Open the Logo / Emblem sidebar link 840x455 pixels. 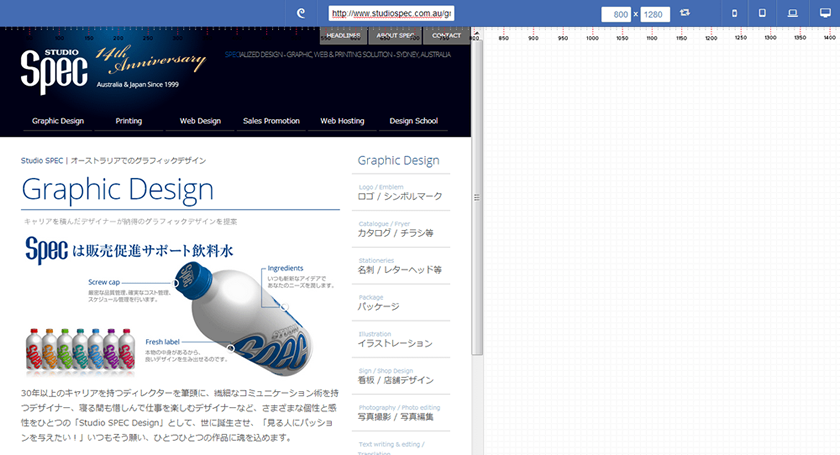point(400,192)
